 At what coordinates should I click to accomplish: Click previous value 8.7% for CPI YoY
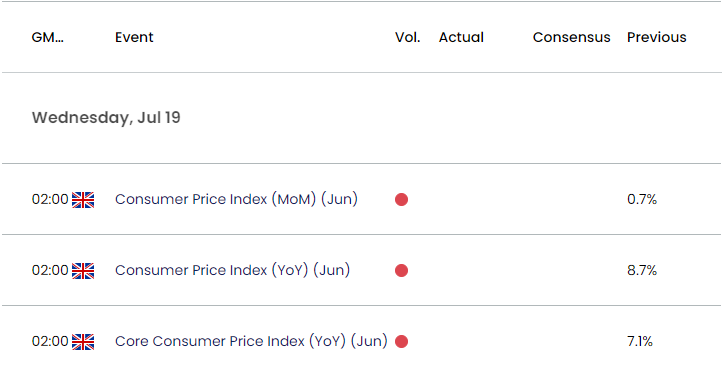tap(642, 270)
